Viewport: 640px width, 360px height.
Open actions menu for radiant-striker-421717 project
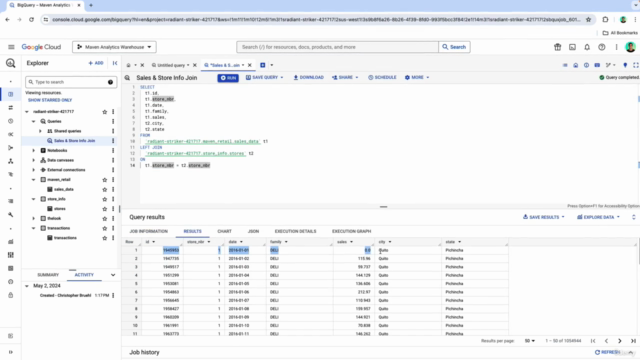(113, 111)
